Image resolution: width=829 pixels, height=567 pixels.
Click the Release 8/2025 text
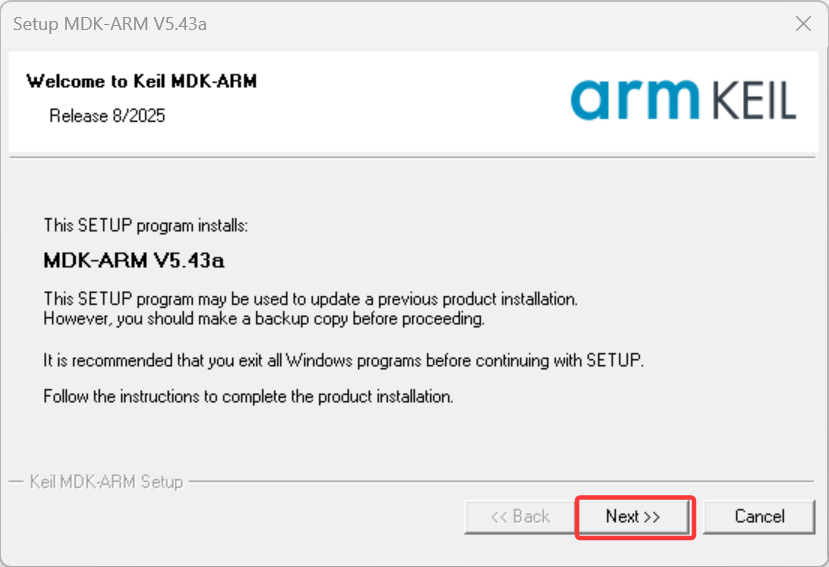(x=107, y=115)
